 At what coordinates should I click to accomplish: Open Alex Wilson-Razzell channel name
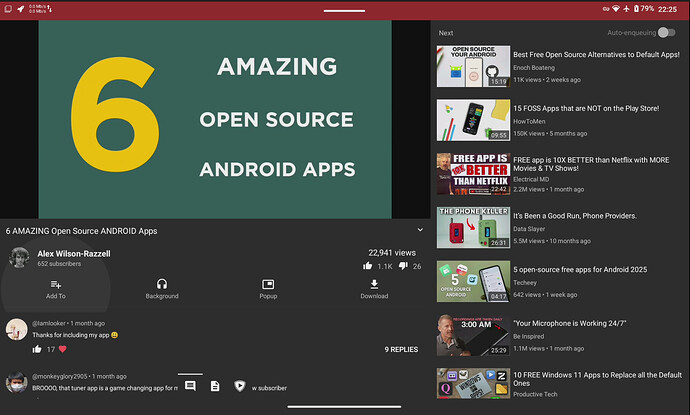click(x=73, y=254)
